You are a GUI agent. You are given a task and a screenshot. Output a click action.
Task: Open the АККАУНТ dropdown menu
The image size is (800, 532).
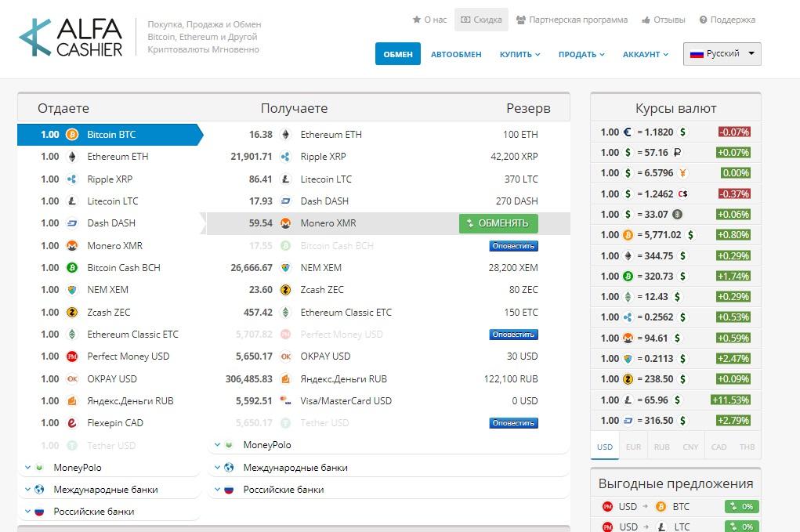click(x=646, y=54)
